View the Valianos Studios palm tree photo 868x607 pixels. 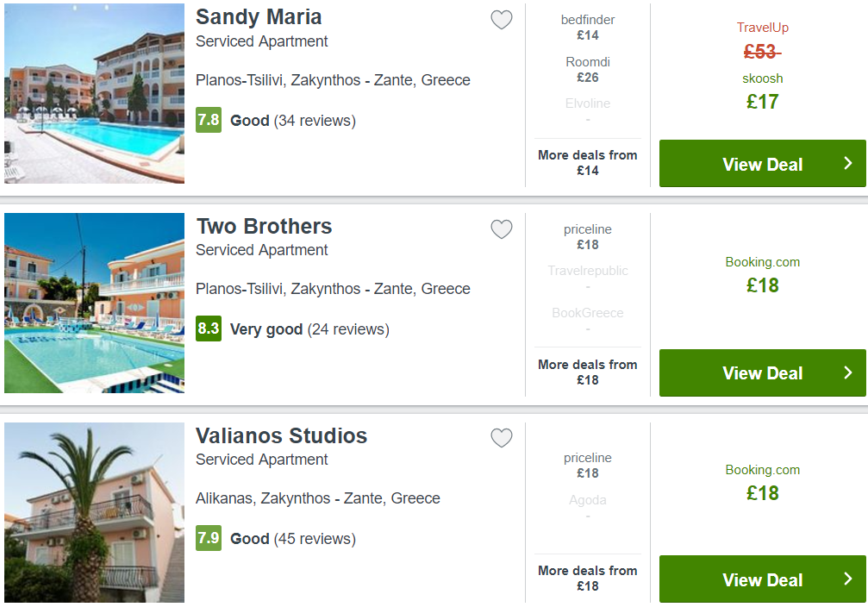point(94,512)
